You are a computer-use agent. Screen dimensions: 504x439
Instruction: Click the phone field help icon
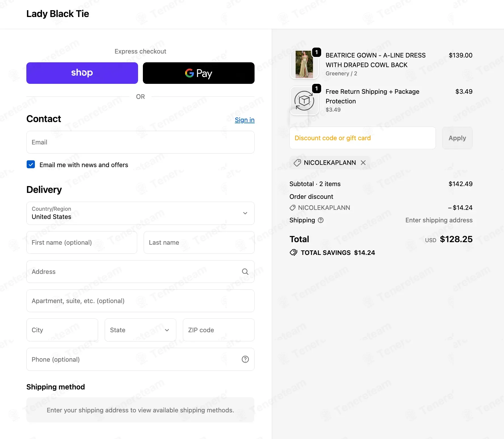tap(245, 359)
